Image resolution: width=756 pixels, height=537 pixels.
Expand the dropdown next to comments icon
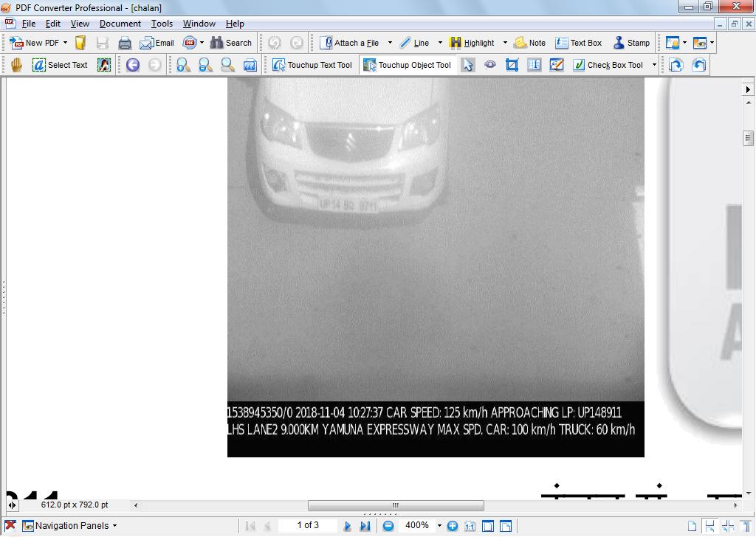tap(684, 43)
